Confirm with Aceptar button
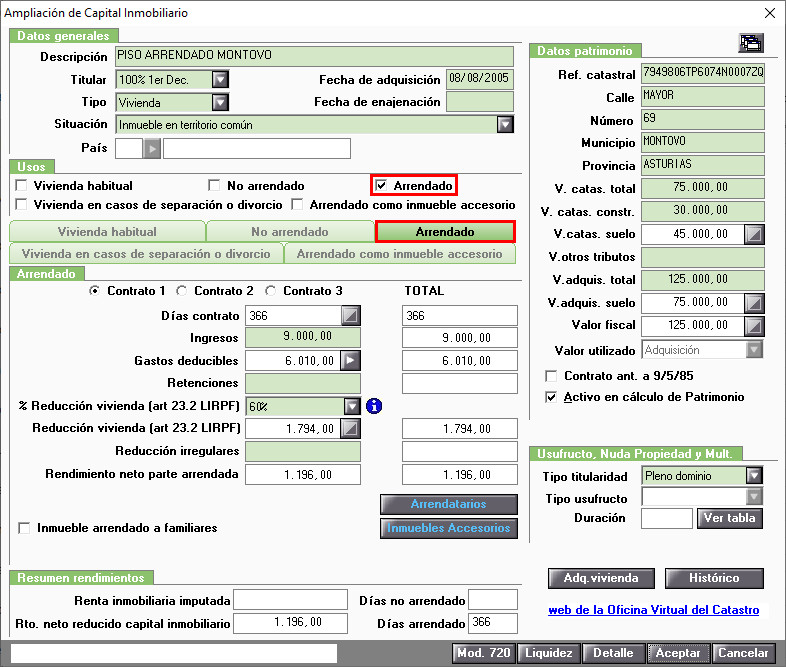786x667 pixels. (678, 653)
